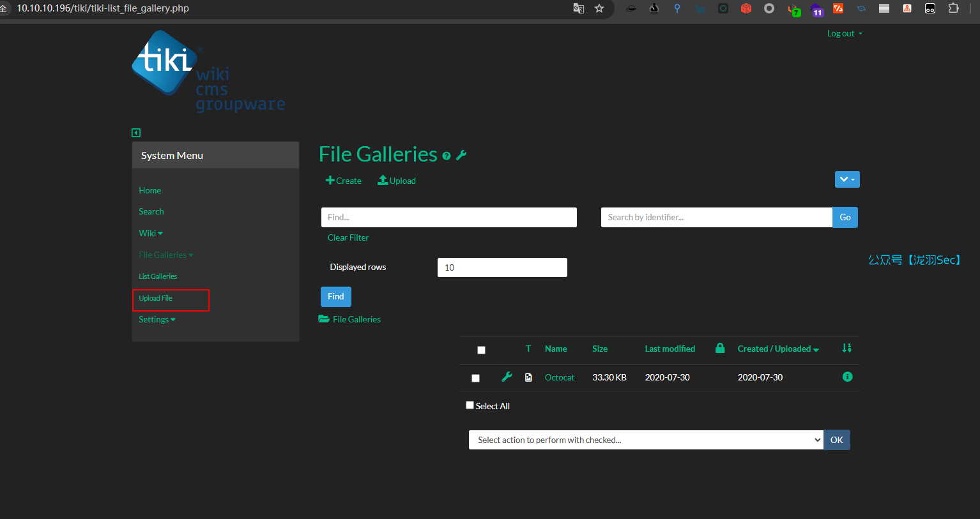Click the file type icon beside Octocat

pyautogui.click(x=528, y=377)
